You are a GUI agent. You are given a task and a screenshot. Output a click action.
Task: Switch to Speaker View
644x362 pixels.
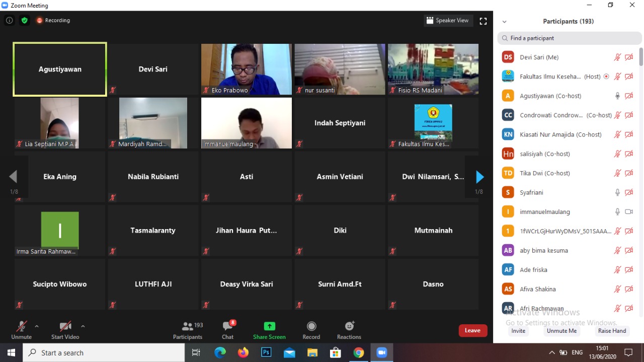[447, 21]
